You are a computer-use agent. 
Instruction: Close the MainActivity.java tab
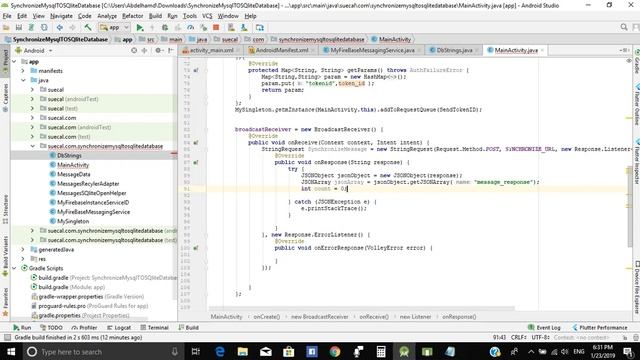pyautogui.click(x=542, y=50)
